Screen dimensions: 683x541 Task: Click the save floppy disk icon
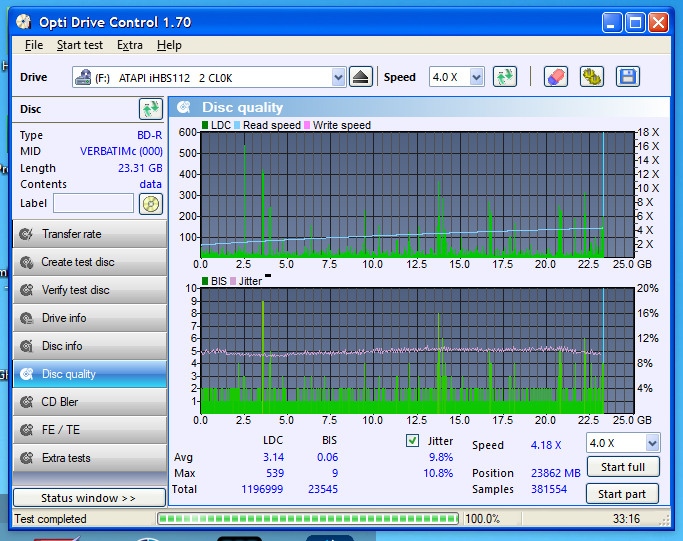pos(628,77)
